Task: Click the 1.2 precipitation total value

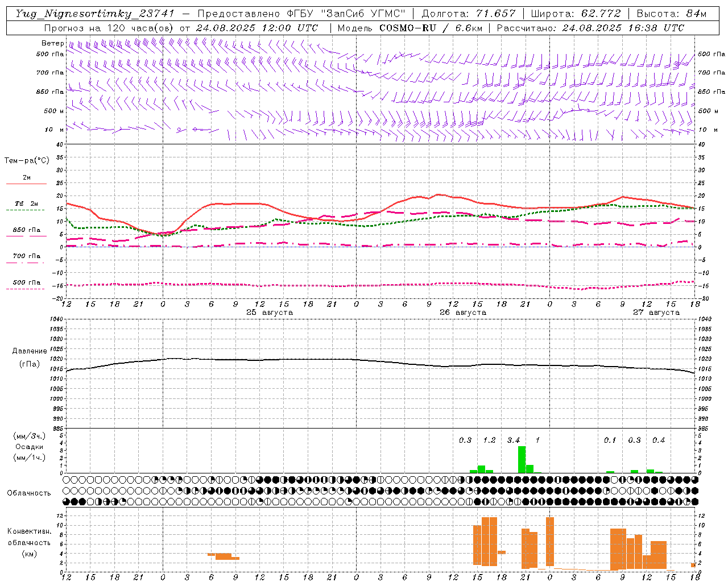Action: tap(489, 440)
